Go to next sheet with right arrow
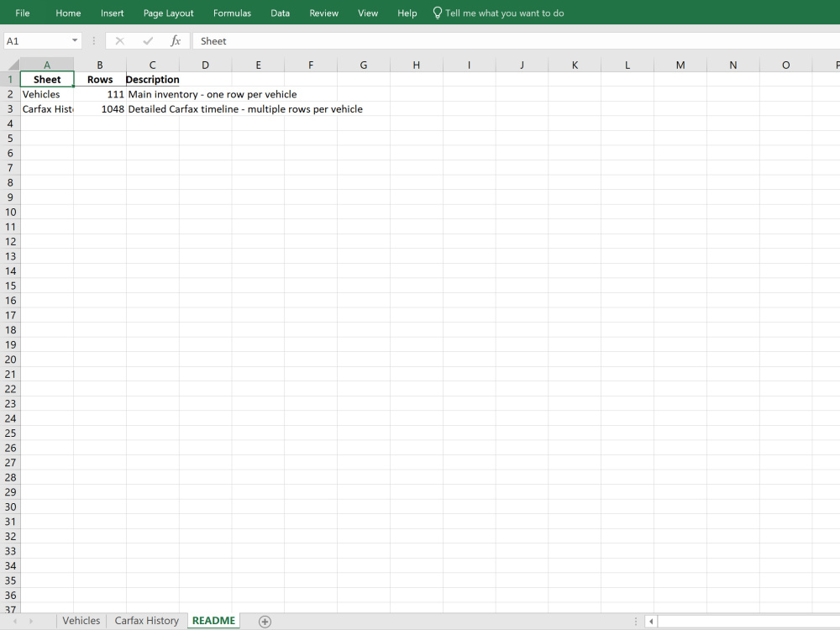840x630 pixels. [31, 621]
